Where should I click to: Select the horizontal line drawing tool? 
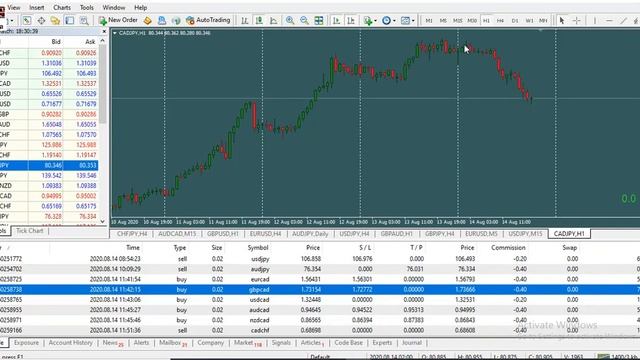(x=609, y=20)
